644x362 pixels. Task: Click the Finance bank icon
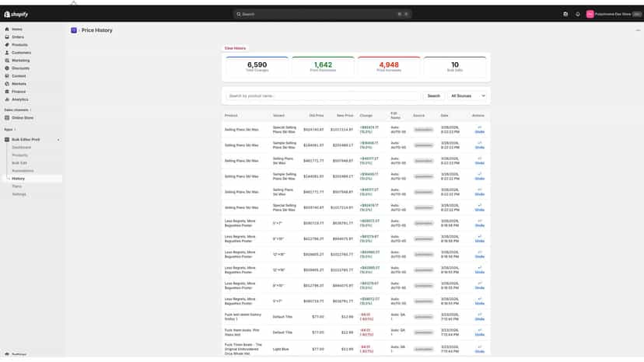point(7,92)
